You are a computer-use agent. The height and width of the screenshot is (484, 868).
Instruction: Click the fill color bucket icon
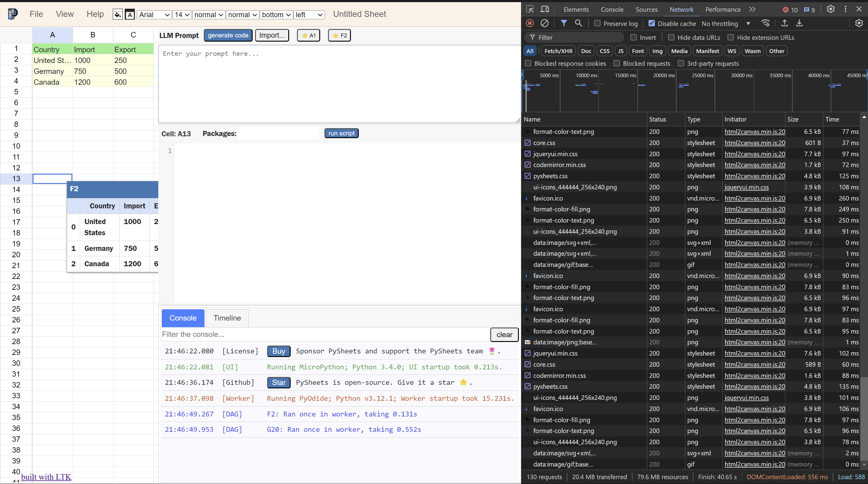(117, 14)
